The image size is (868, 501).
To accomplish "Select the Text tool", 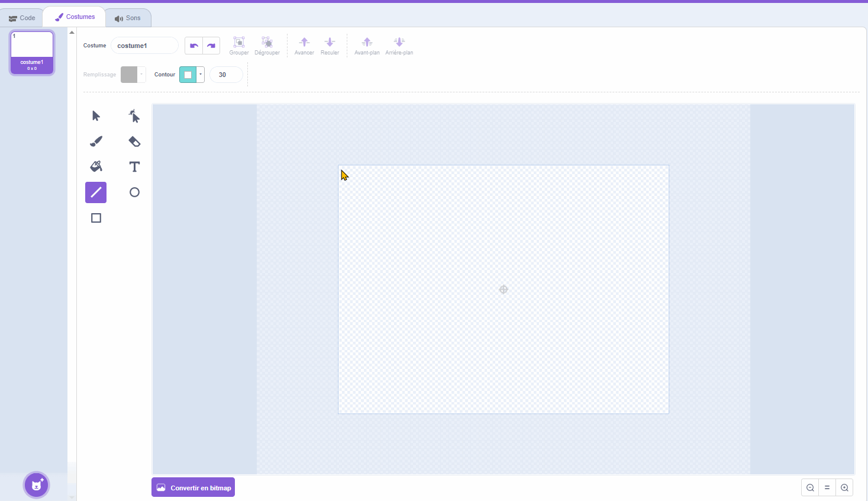I will 134,166.
